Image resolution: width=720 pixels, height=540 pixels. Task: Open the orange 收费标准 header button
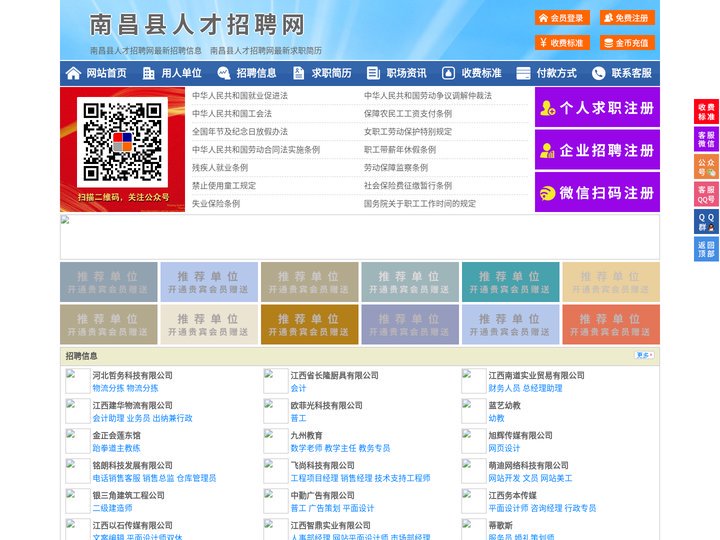(562, 43)
